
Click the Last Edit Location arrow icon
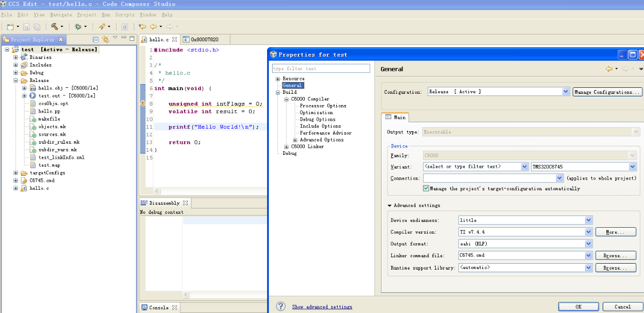142,26
